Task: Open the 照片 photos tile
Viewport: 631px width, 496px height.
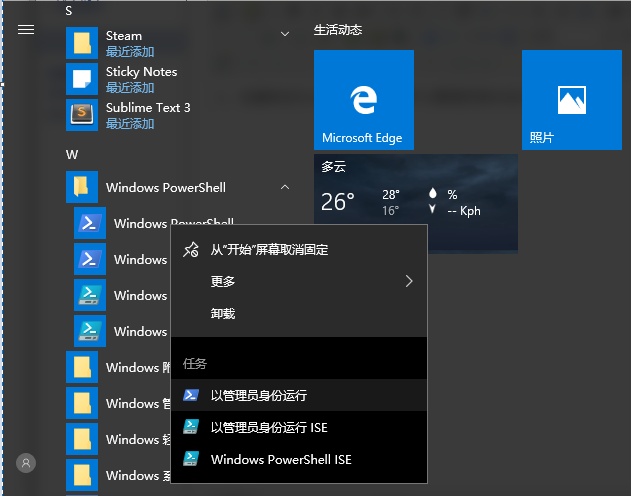Action: [x=572, y=100]
